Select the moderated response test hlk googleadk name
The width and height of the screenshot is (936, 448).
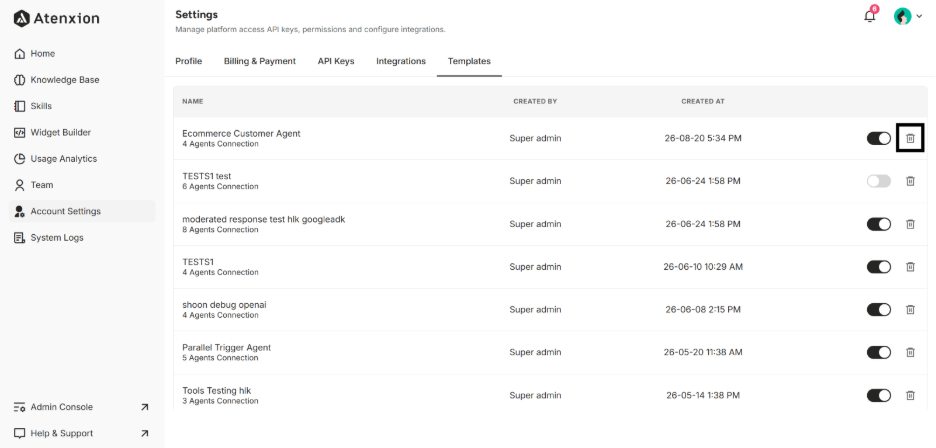point(263,219)
